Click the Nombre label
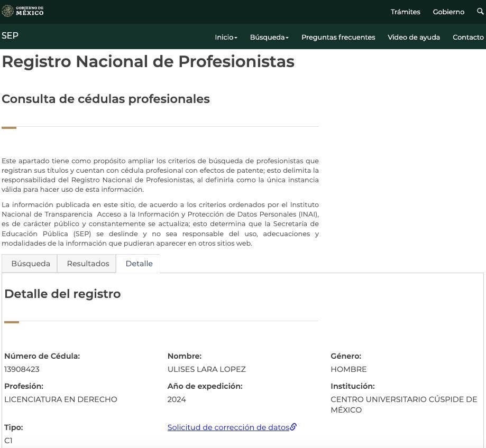The height and width of the screenshot is (448, 486). click(x=185, y=356)
